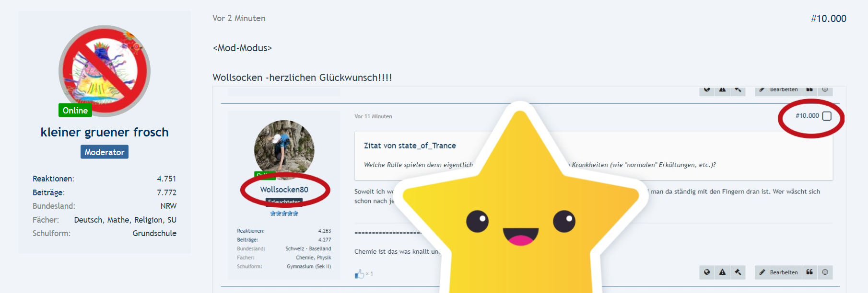Image resolution: width=868 pixels, height=293 pixels.
Task: Click the post number #10.000 link top right
Action: (x=829, y=19)
